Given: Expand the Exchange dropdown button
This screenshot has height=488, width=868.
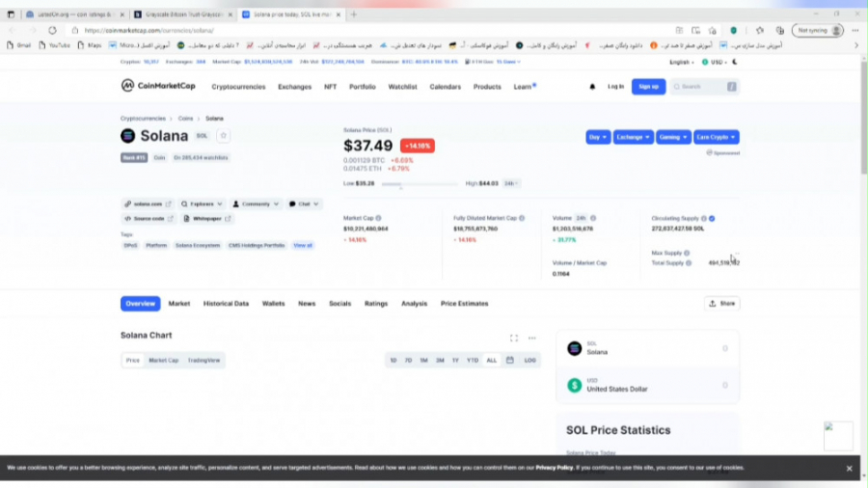Looking at the screenshot, I should pos(634,137).
